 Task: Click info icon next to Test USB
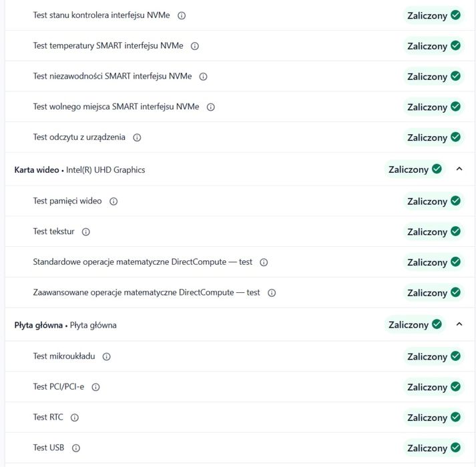tap(75, 448)
